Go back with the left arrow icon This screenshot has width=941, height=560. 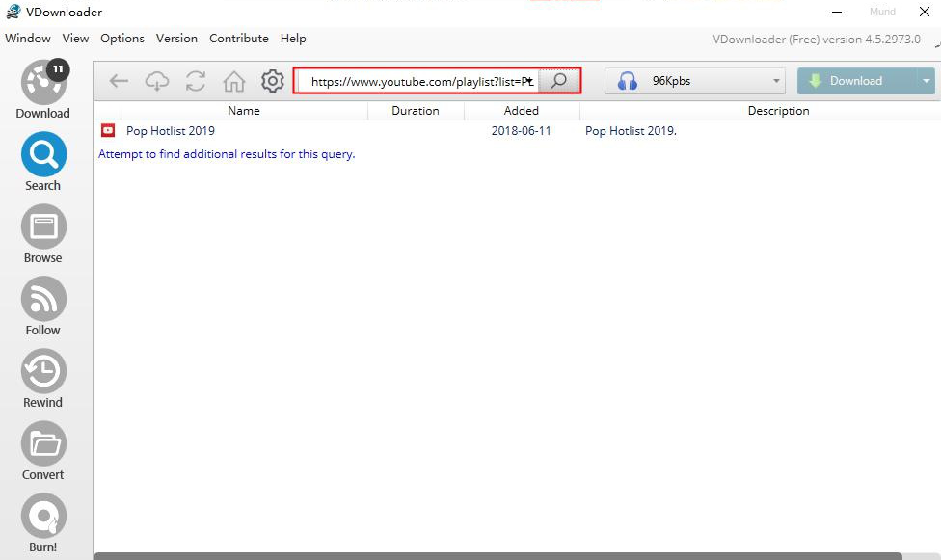119,81
